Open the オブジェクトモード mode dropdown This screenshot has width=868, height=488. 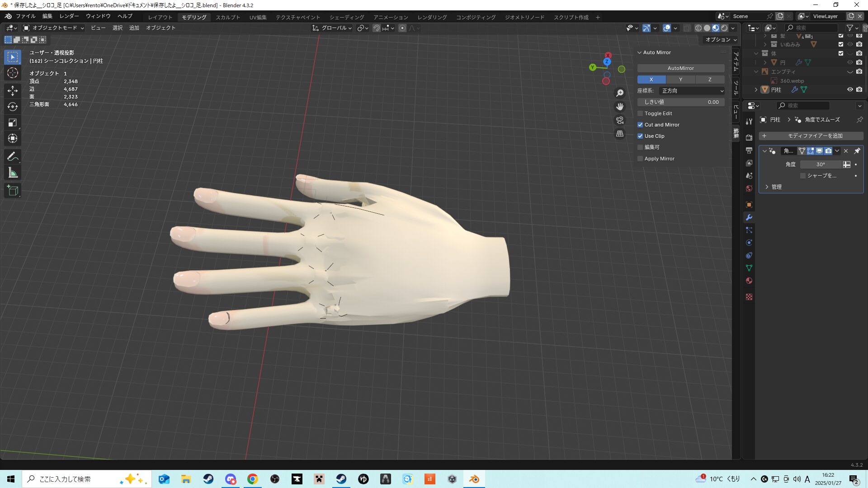[54, 28]
